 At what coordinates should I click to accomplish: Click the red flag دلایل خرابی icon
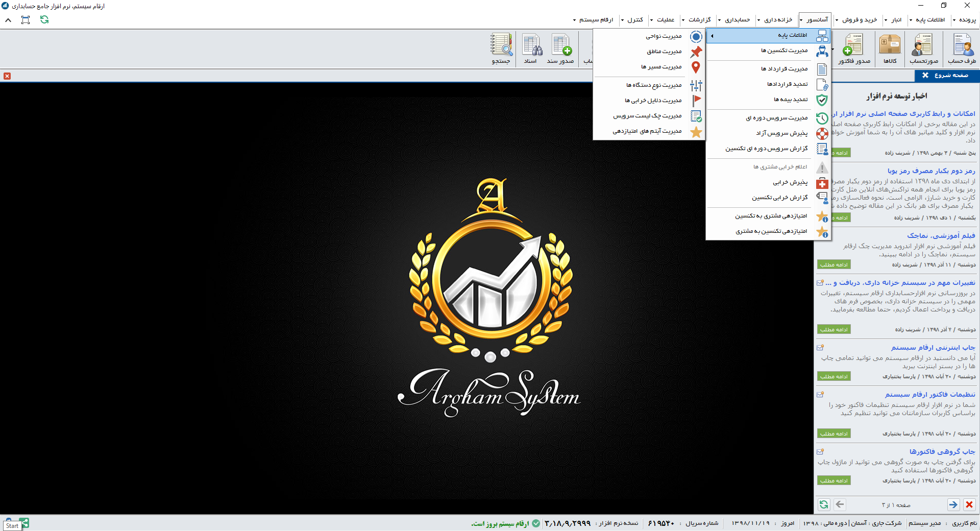tap(696, 101)
